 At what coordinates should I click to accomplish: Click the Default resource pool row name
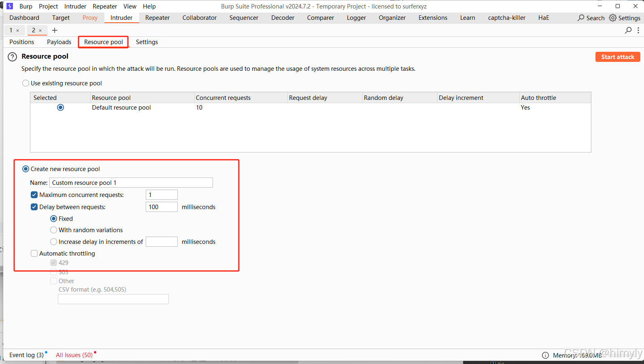point(121,108)
